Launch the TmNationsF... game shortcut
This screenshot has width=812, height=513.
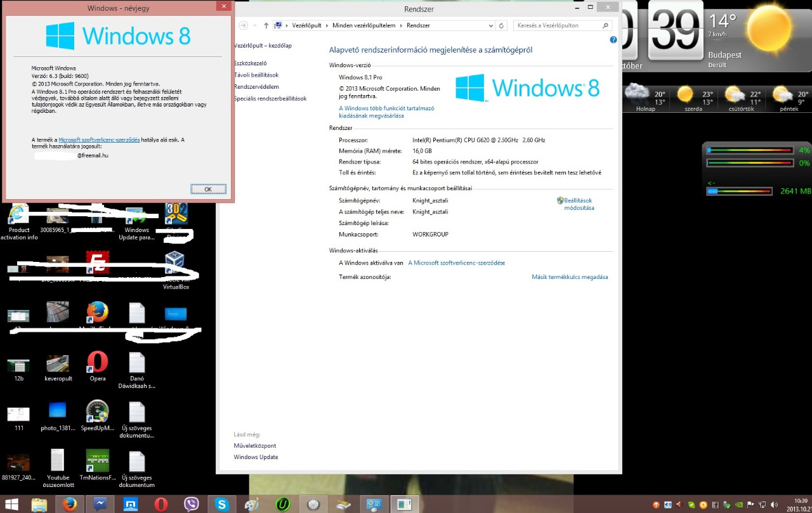[98, 465]
